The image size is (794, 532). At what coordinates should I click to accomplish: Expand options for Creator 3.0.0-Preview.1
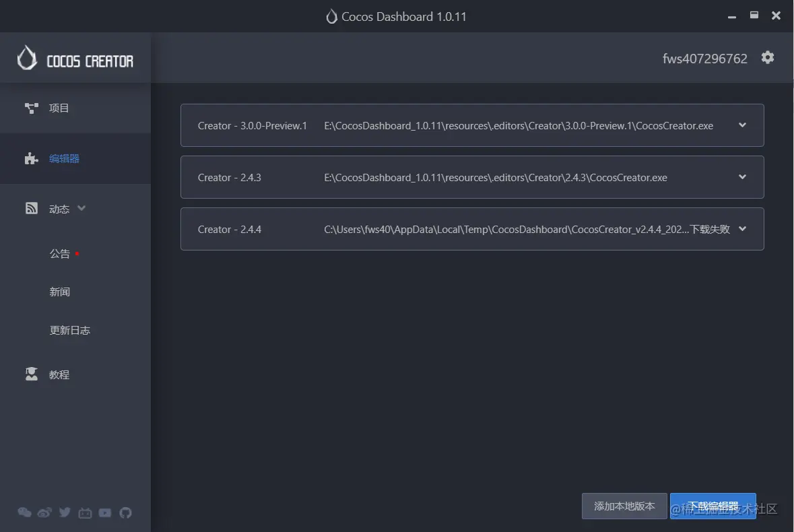point(742,125)
